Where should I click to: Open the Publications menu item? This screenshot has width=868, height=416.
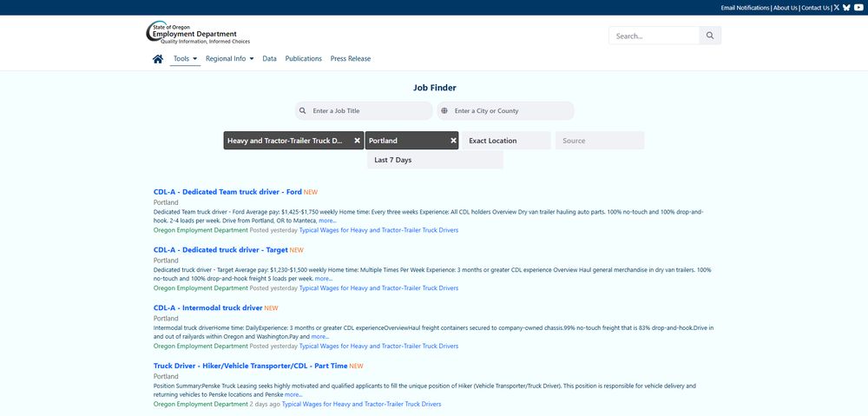point(303,59)
